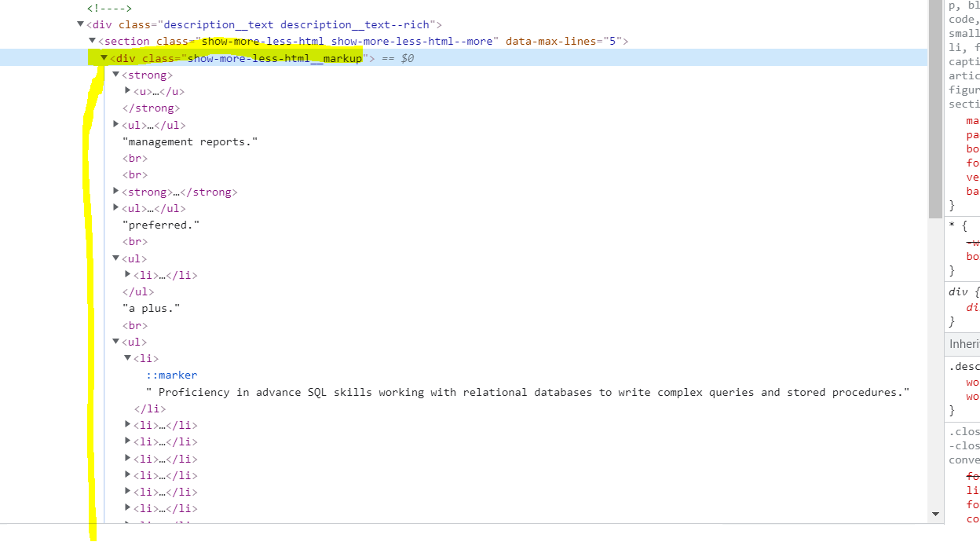The height and width of the screenshot is (542, 980).
Task: Select the "a plus." text node
Action: coord(151,308)
